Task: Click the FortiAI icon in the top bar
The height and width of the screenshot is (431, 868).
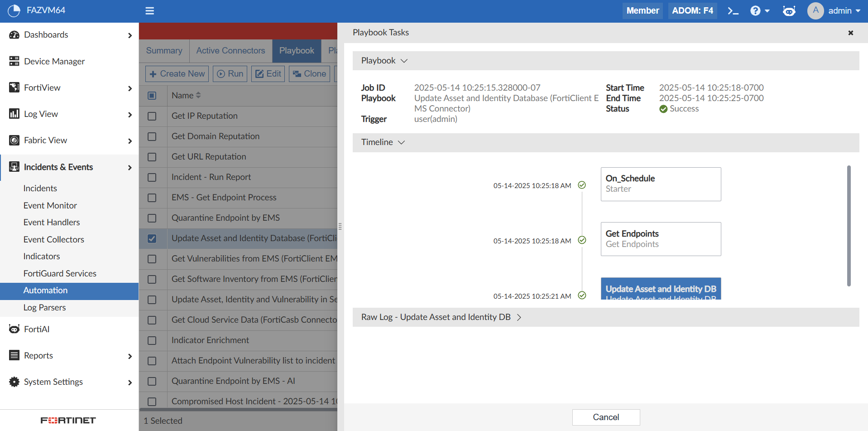Action: coord(789,10)
